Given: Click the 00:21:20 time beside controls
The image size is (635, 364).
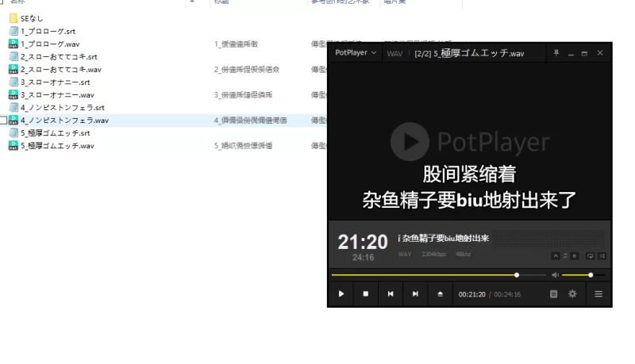Looking at the screenshot, I should (471, 294).
